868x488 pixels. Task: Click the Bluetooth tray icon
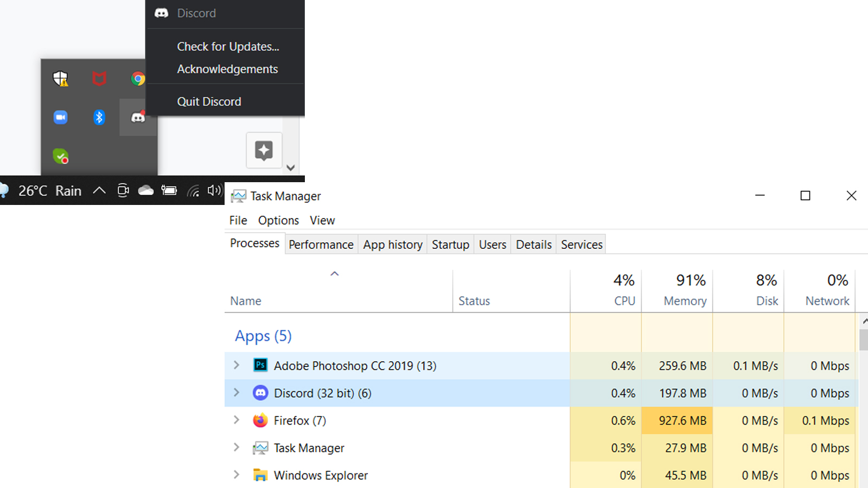coord(99,117)
